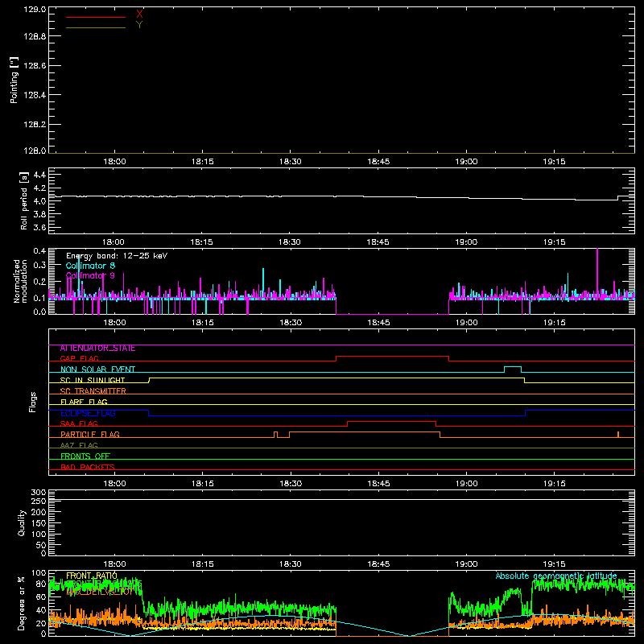The image size is (644, 644).
Task: Click the white roll period trace's end step
Action: pyautogui.click(x=625, y=196)
